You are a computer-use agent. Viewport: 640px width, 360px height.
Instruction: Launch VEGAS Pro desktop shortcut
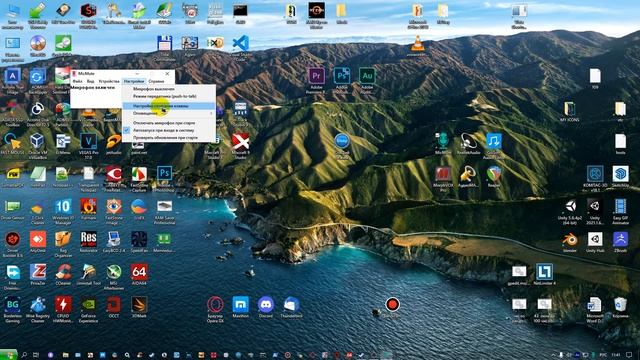[x=89, y=141]
